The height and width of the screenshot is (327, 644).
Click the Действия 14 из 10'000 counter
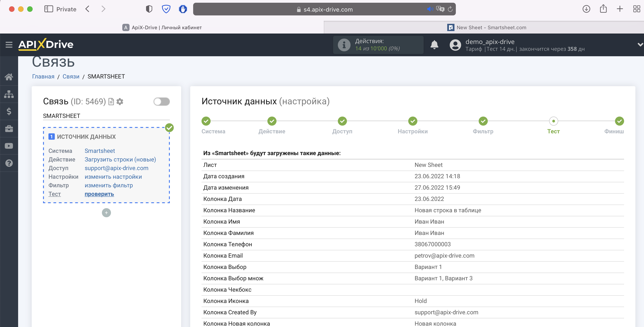click(x=378, y=45)
